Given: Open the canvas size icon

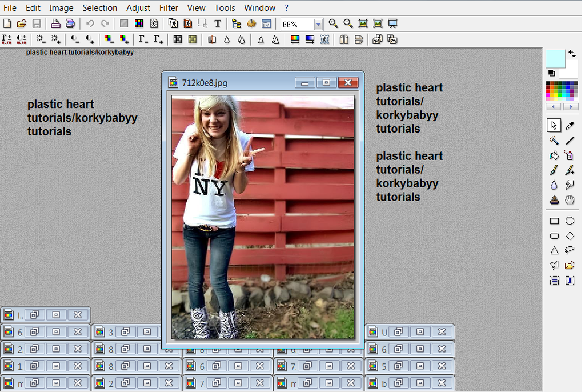Looking at the screenshot, I should [187, 23].
